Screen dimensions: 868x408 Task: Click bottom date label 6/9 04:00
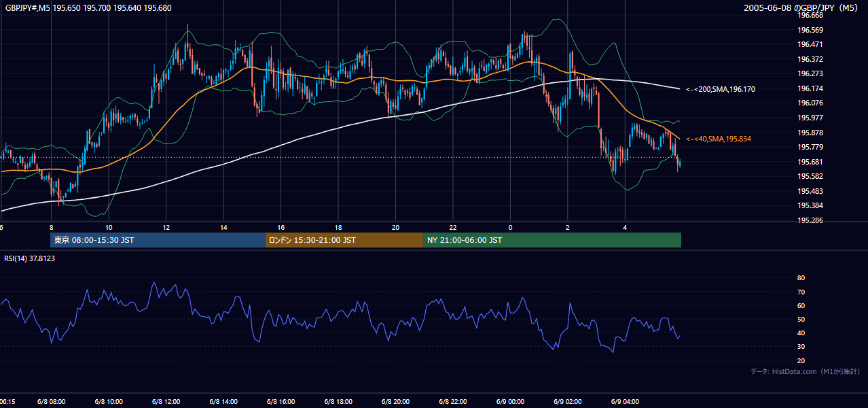coord(625,402)
